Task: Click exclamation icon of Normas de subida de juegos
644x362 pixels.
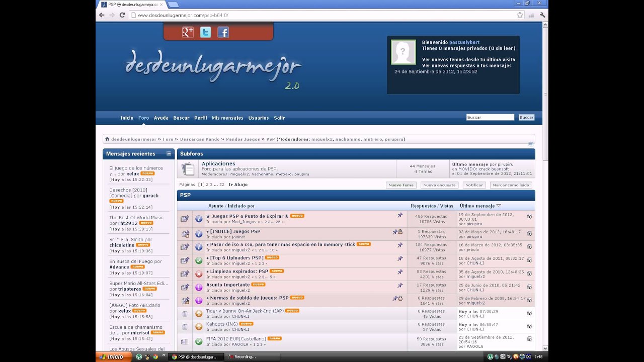Action: click(199, 300)
